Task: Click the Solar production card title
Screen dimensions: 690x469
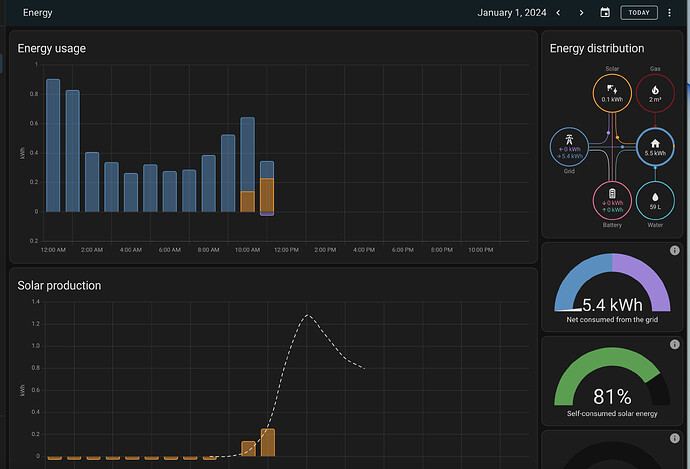Action: click(x=59, y=286)
